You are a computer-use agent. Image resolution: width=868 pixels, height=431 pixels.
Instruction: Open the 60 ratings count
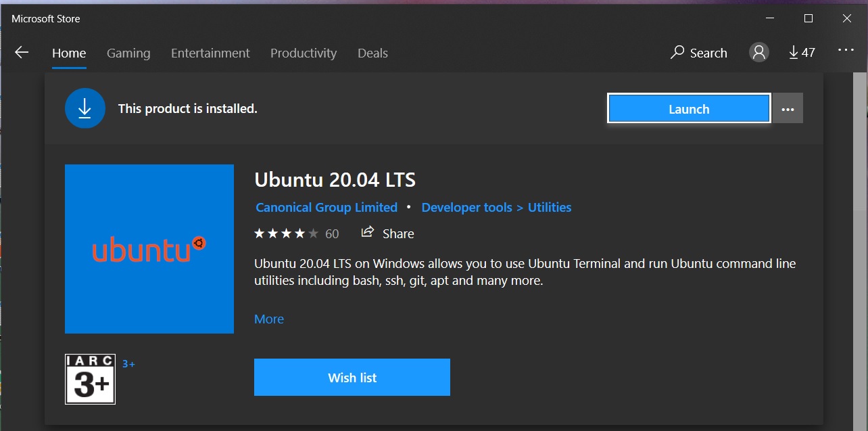pyautogui.click(x=332, y=234)
